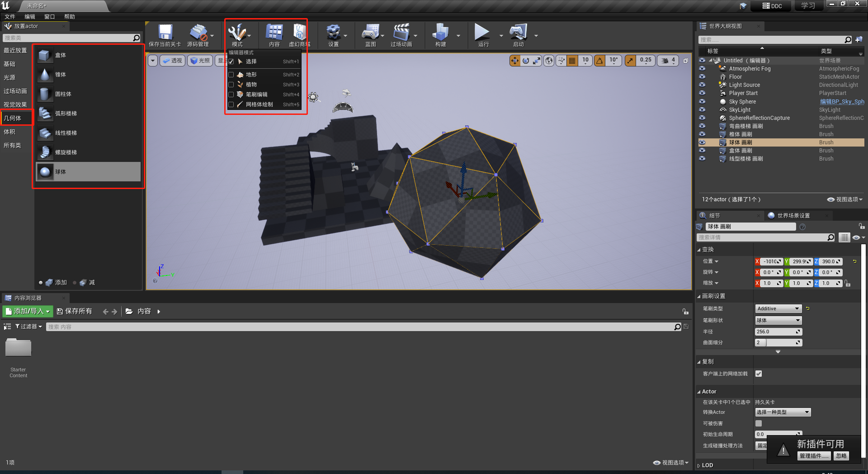Toggle the Can Be Damaged (可被伤害) checkbox
The image size is (868, 474).
coord(759,423)
